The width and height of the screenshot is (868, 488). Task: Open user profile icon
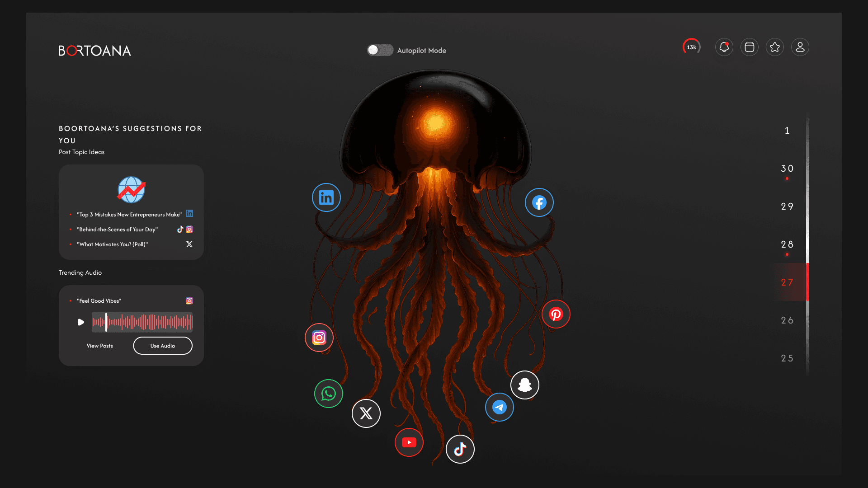(800, 47)
